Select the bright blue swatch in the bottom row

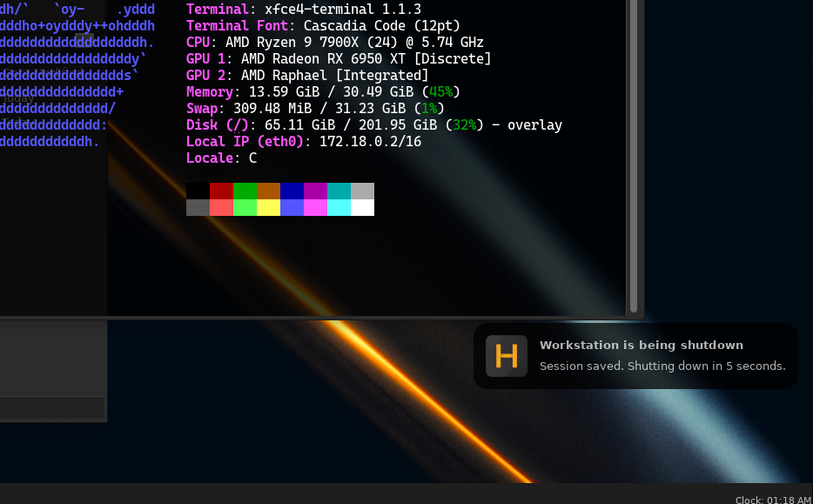click(x=292, y=207)
